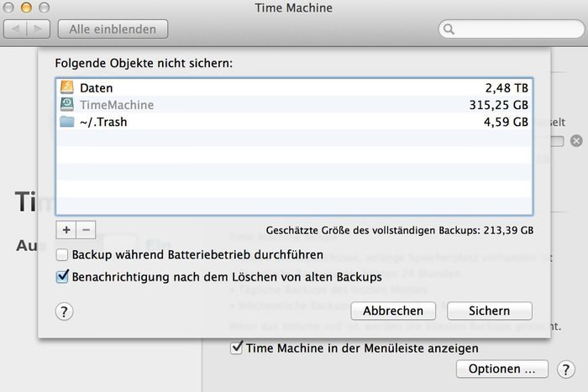The height and width of the screenshot is (392, 588).
Task: Add an excluded item with plus button
Action: click(x=66, y=230)
